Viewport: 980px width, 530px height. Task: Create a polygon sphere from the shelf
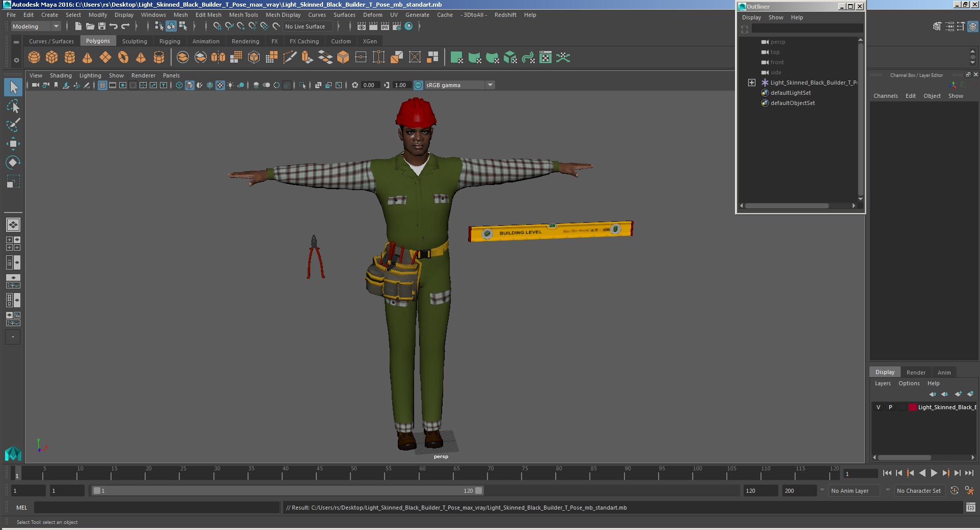pyautogui.click(x=34, y=58)
